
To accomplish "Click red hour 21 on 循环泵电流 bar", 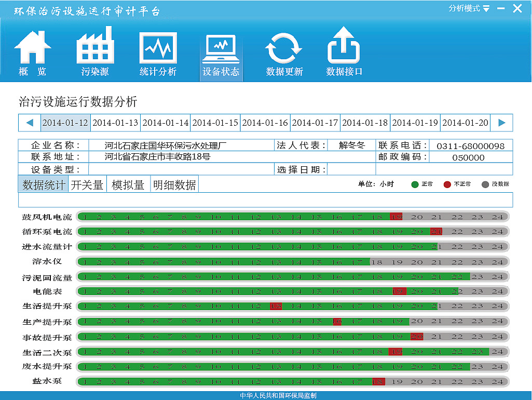I will click(x=436, y=232).
